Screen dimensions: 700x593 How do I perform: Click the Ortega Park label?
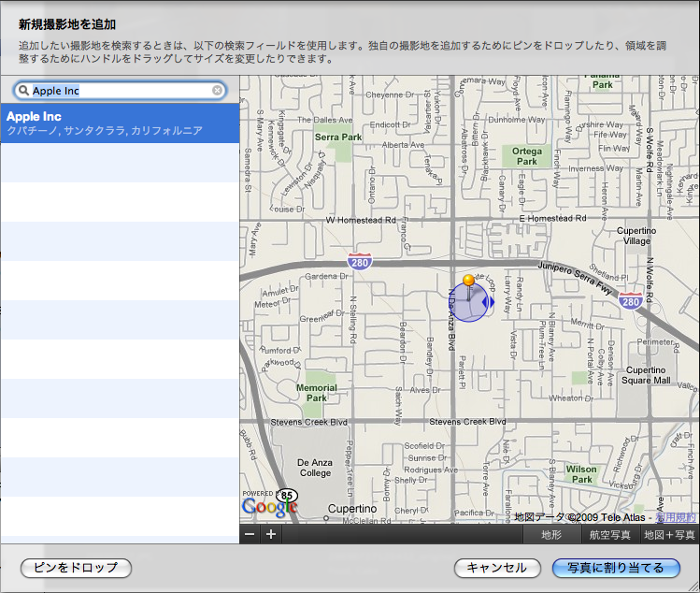pos(527,156)
